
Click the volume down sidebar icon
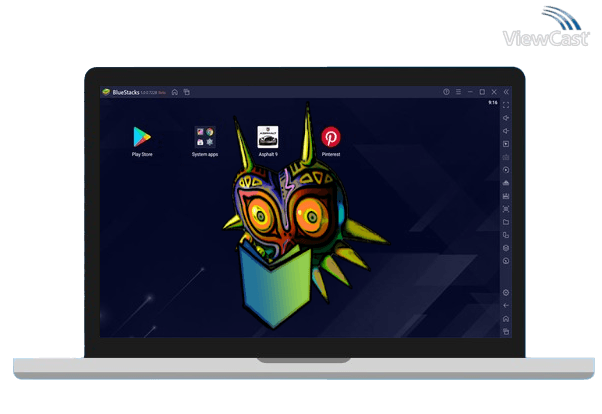click(506, 131)
